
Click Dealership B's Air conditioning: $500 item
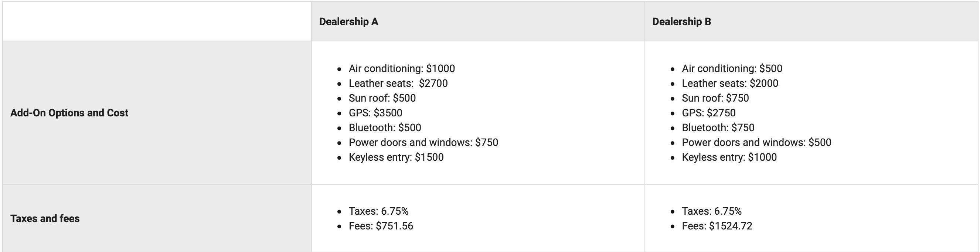pos(732,68)
